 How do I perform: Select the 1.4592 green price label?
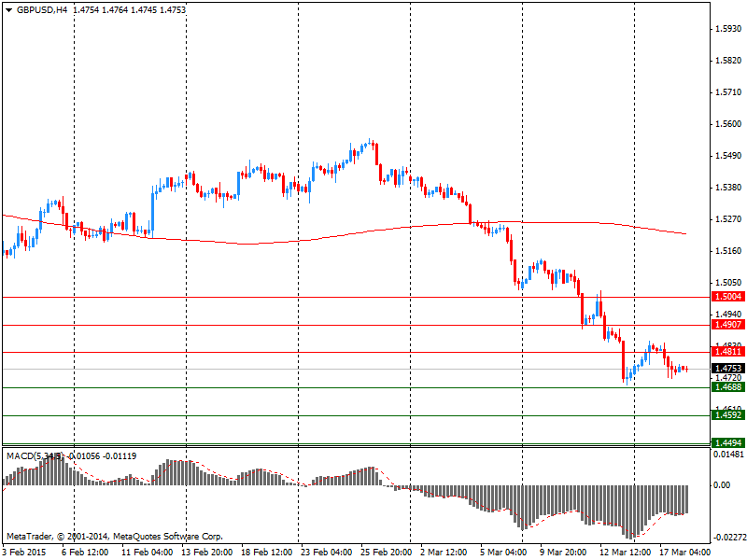click(728, 414)
